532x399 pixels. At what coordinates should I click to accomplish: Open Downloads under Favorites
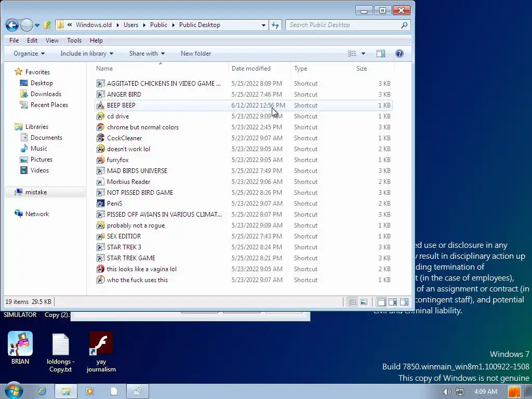[x=41, y=94]
